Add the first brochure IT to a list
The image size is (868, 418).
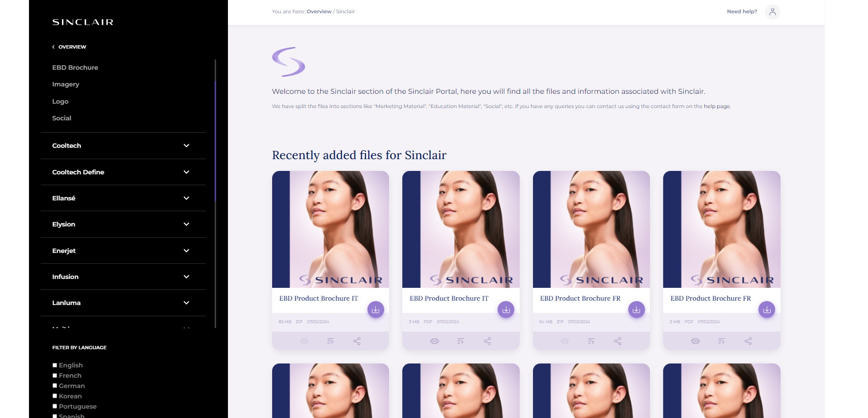pos(330,341)
